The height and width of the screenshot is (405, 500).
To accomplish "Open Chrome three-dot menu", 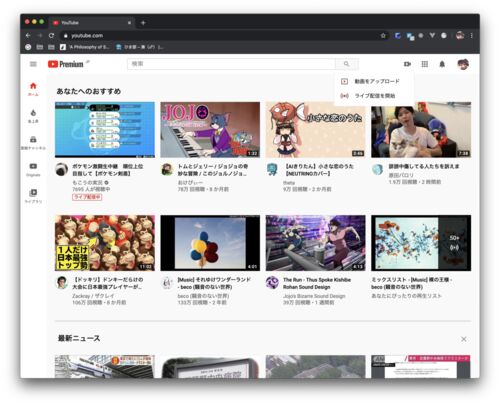I will [472, 35].
